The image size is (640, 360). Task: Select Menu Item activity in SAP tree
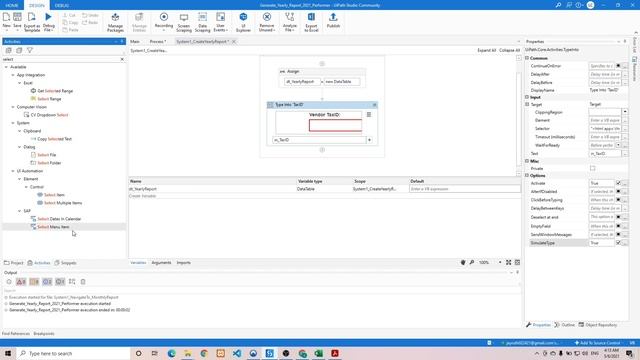click(x=53, y=227)
